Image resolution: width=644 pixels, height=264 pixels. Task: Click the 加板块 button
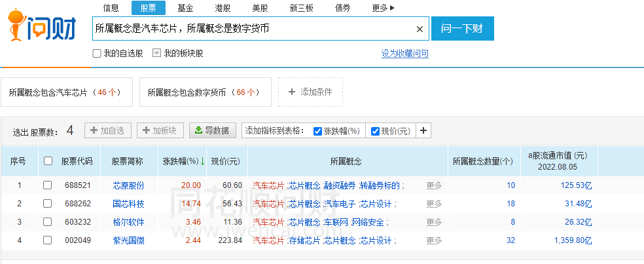click(x=160, y=130)
